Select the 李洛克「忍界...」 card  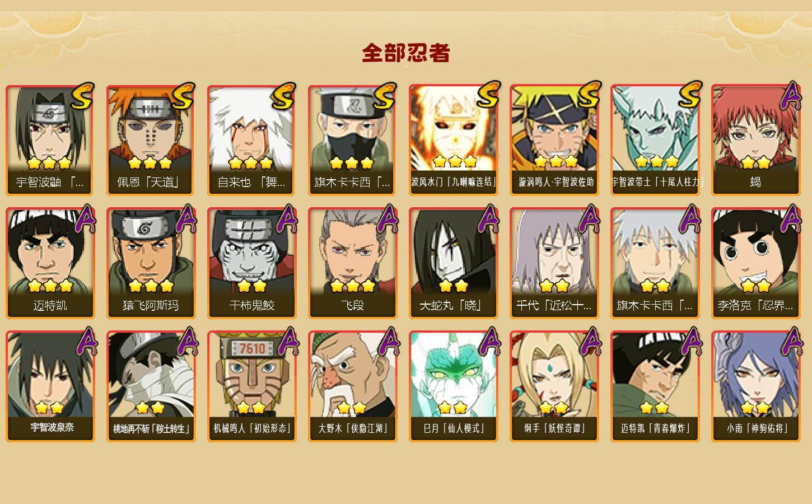(x=756, y=263)
